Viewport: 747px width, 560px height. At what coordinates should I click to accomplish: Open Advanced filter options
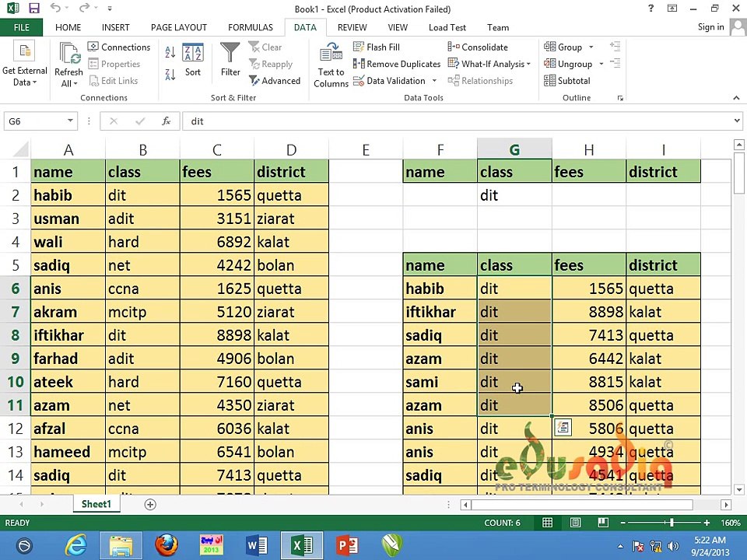coord(275,80)
